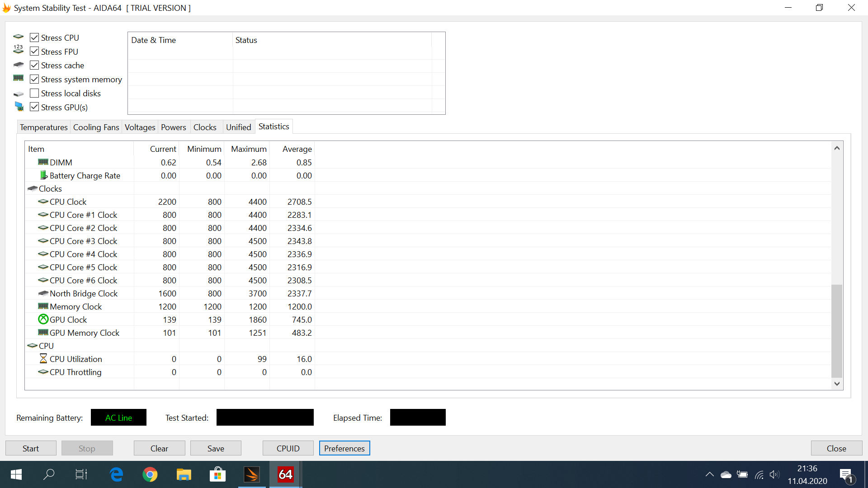Click the Status column header
The height and width of the screenshot is (488, 868).
coord(332,40)
